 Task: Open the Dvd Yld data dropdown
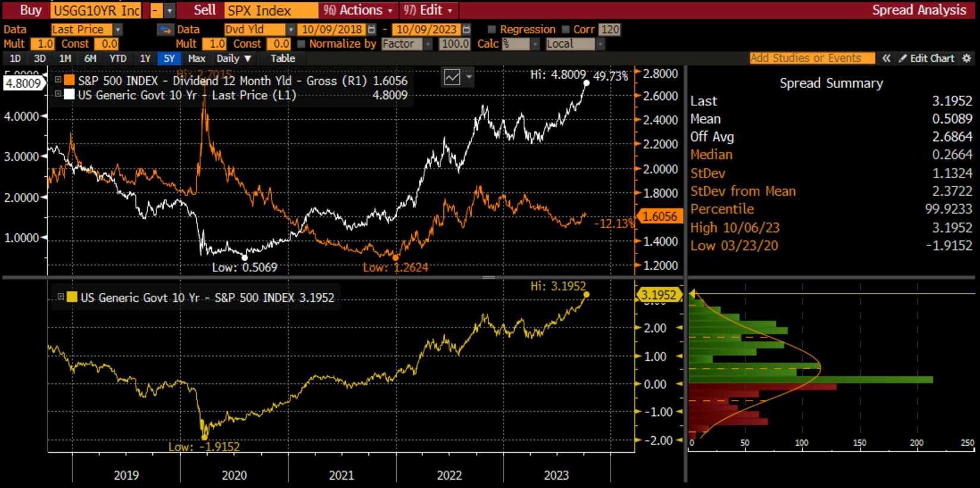tap(291, 30)
